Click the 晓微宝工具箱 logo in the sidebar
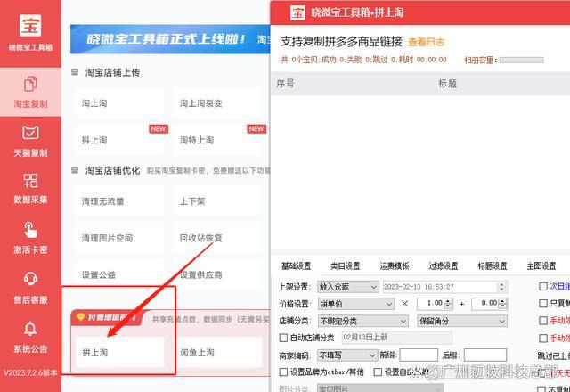The width and height of the screenshot is (570, 392). click(x=30, y=26)
